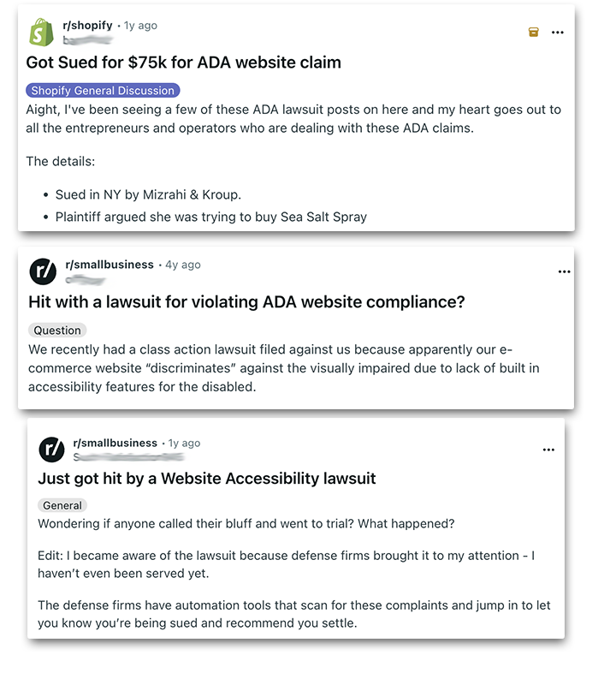Select the General flair tag
The width and height of the screenshot is (616, 685).
pyautogui.click(x=62, y=505)
